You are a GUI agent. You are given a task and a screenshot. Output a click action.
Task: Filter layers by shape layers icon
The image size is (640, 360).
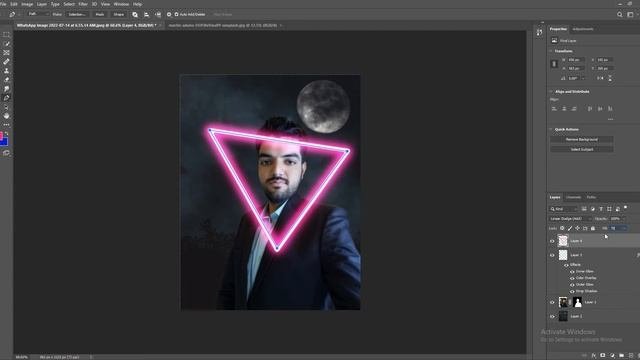click(609, 209)
